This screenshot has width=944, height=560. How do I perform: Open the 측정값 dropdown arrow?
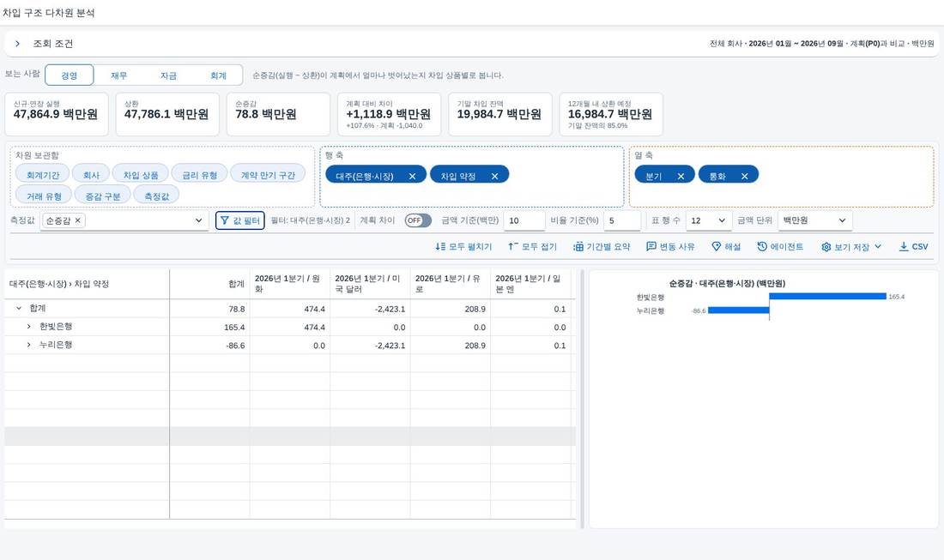pos(199,220)
